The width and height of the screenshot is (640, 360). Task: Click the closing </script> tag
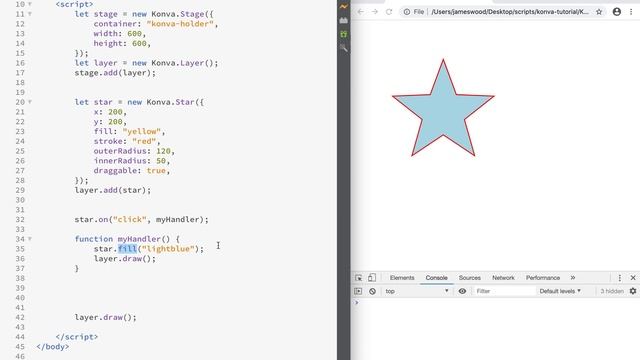pos(77,337)
